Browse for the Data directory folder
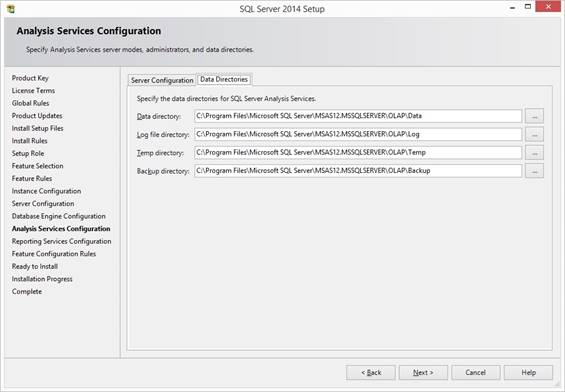Screen dimensions: 565x392 click(534, 116)
